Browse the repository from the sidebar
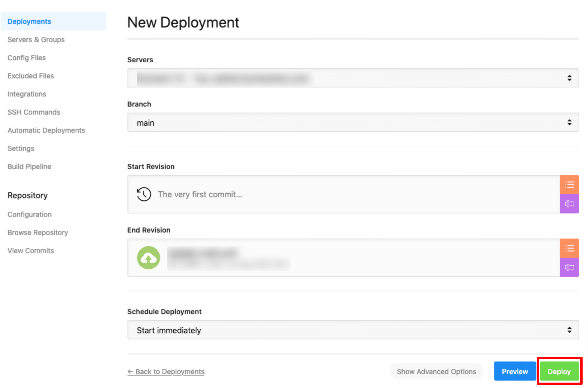This screenshot has height=388, width=588. point(37,232)
